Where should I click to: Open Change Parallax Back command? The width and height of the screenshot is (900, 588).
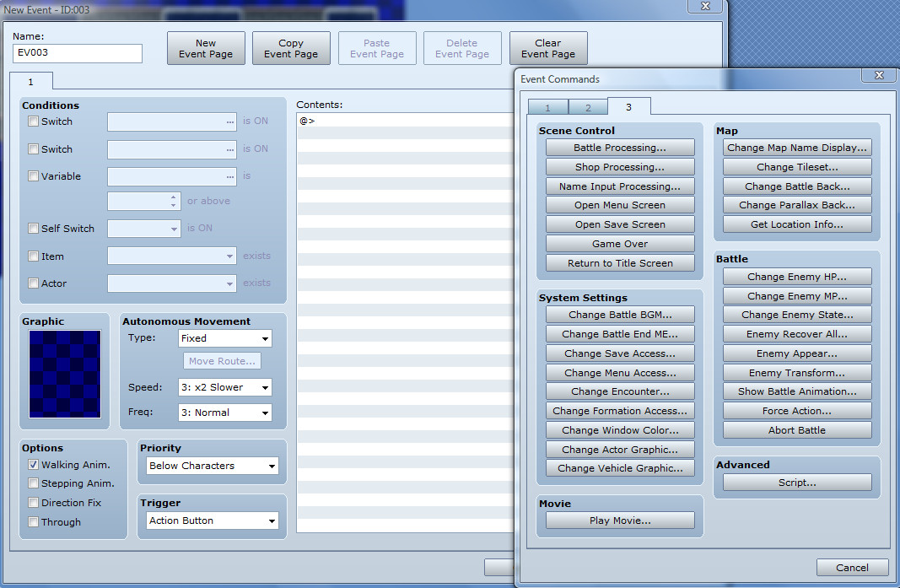coord(797,205)
